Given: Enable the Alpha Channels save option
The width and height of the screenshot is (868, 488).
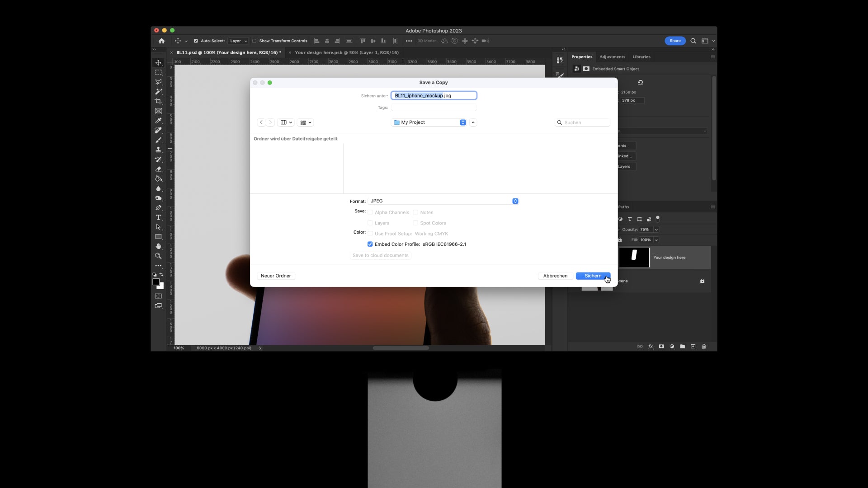Looking at the screenshot, I should (370, 212).
